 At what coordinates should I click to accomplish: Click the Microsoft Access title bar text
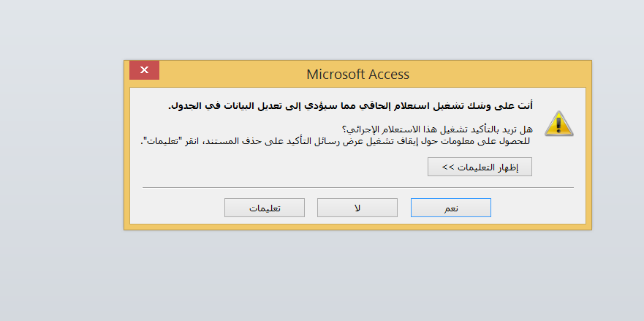357,75
